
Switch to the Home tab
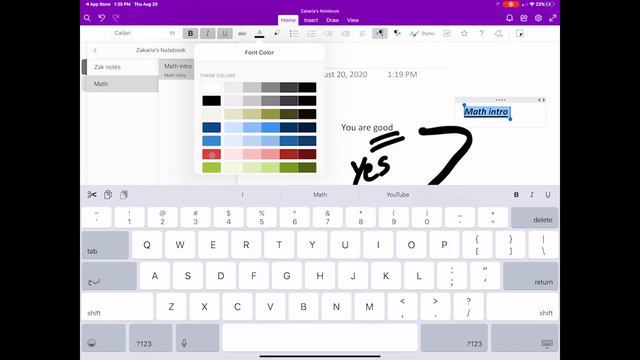point(288,20)
